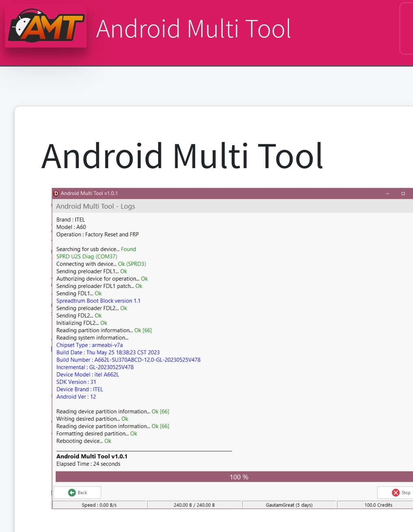Select the "SPRD U2S Diag (COM37)" line
This screenshot has width=413, height=532.
pos(87,257)
